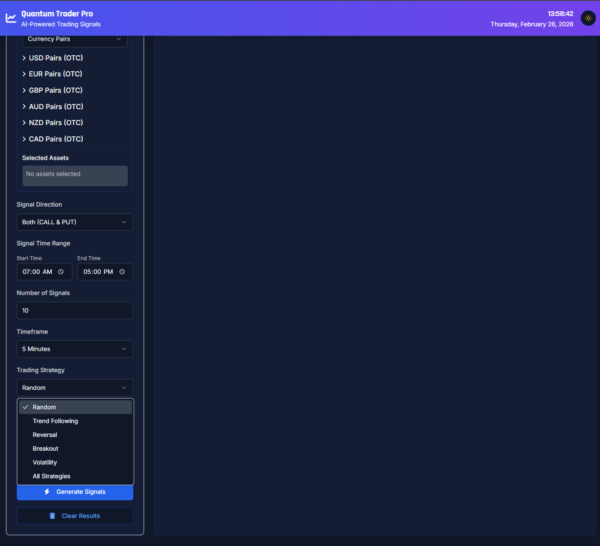Screen dimensions: 600x546
Task: Pick All Strategies from the list
Action: click(x=52, y=476)
